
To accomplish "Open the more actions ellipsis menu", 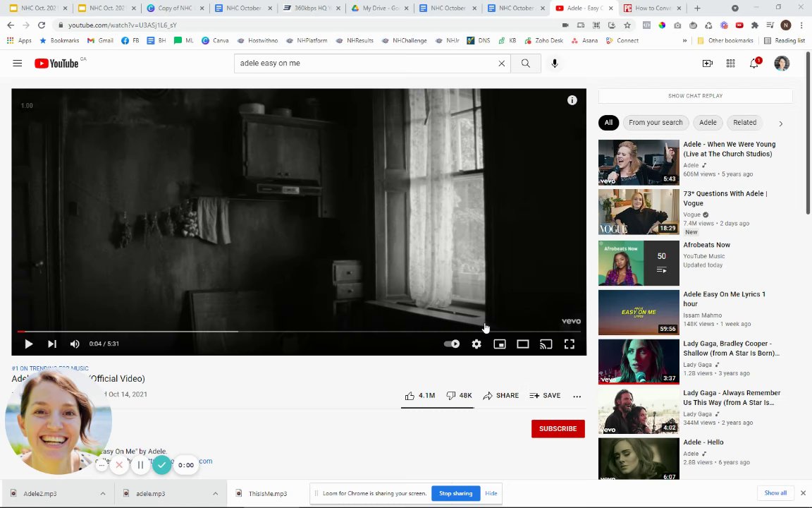I will pyautogui.click(x=577, y=396).
